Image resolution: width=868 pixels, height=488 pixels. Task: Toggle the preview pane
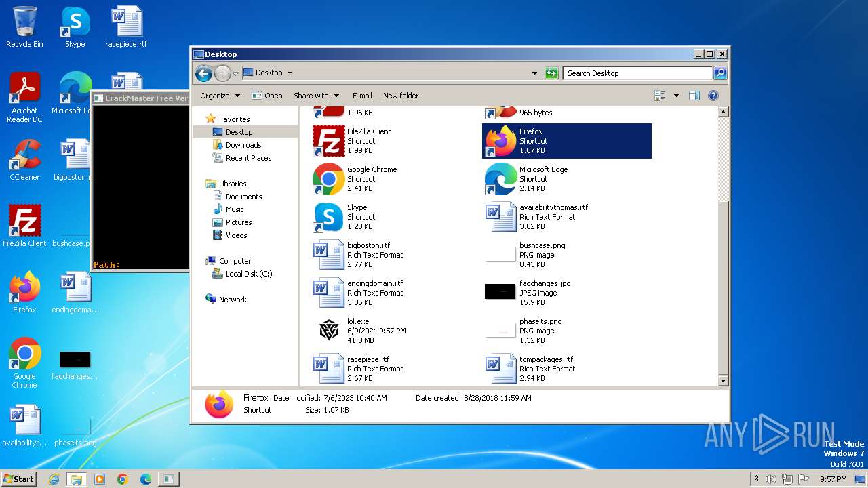click(x=694, y=96)
